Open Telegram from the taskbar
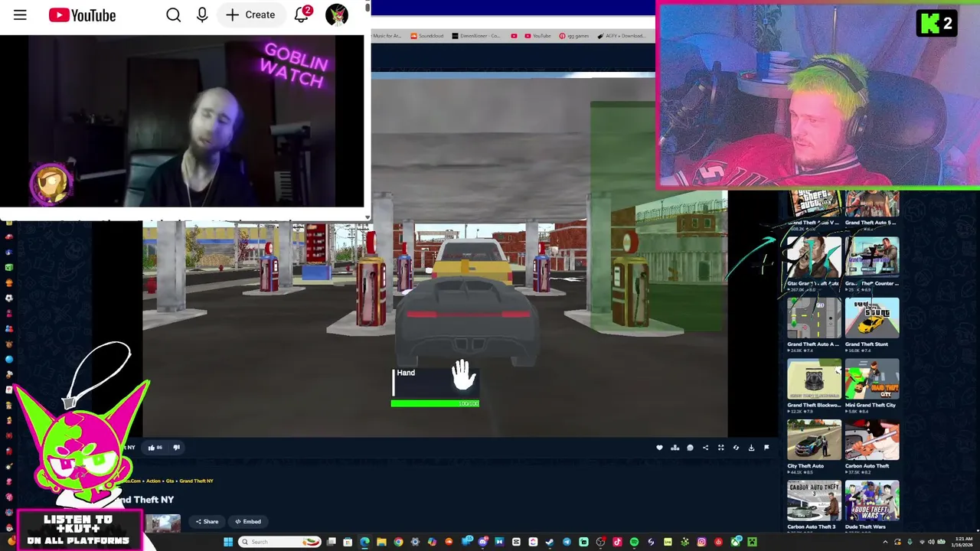The height and width of the screenshot is (551, 980). click(x=567, y=542)
